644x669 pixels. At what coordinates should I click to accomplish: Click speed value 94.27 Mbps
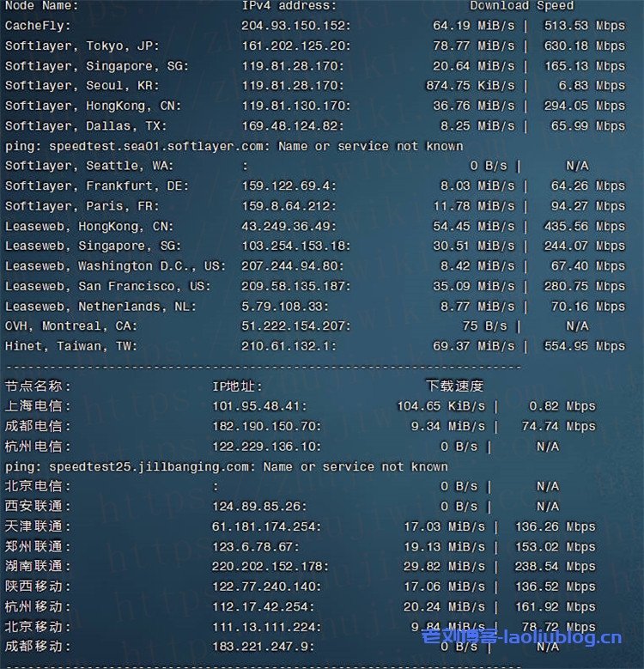coord(587,206)
